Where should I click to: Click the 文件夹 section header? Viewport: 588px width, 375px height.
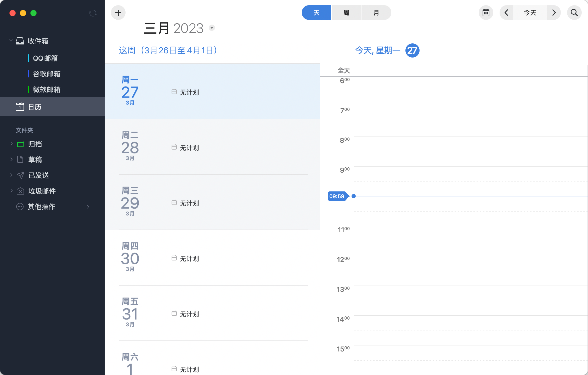pyautogui.click(x=24, y=130)
